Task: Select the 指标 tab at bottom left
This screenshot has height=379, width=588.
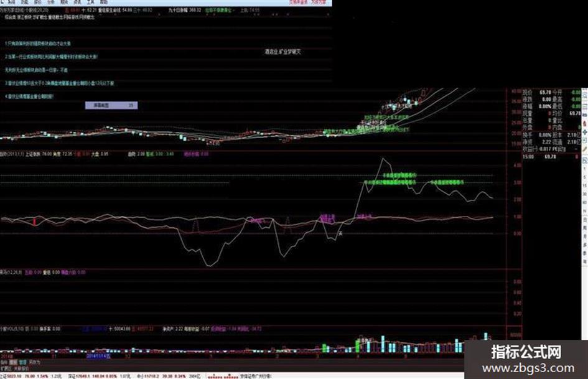Action: (4, 362)
